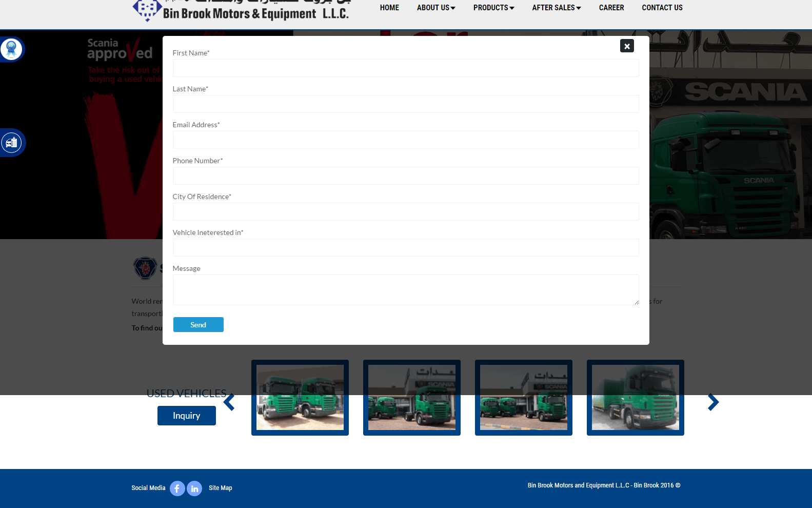Click the Bin Brook Motors logo
This screenshot has height=508, width=812.
pos(241,10)
